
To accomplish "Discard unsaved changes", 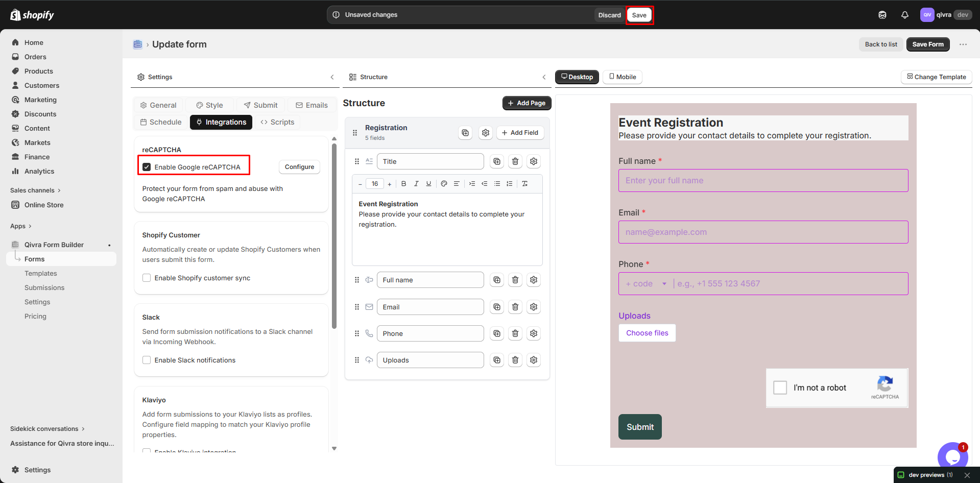I will pos(610,15).
